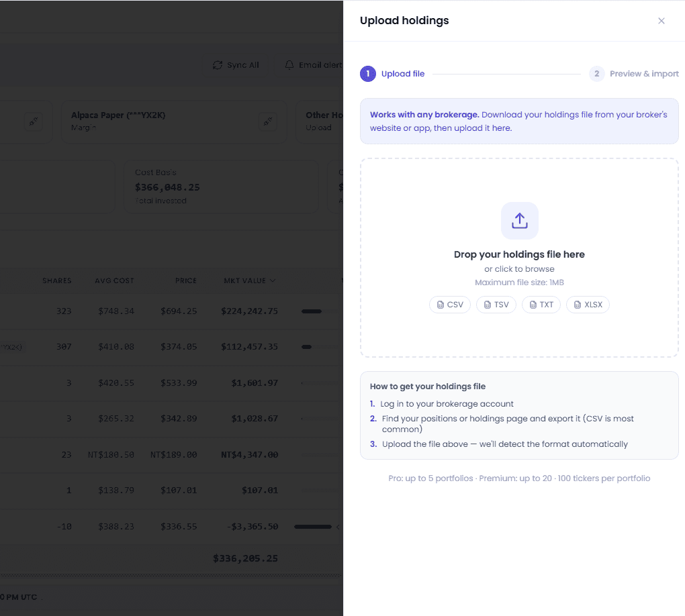Click the upload arrow icon
685x616 pixels.
tap(519, 221)
